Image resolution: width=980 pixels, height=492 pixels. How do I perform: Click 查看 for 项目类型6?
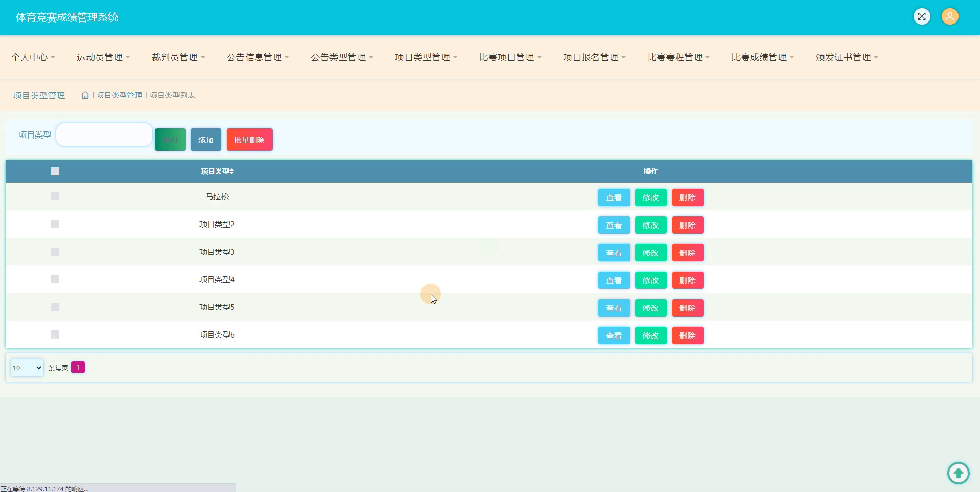click(614, 336)
